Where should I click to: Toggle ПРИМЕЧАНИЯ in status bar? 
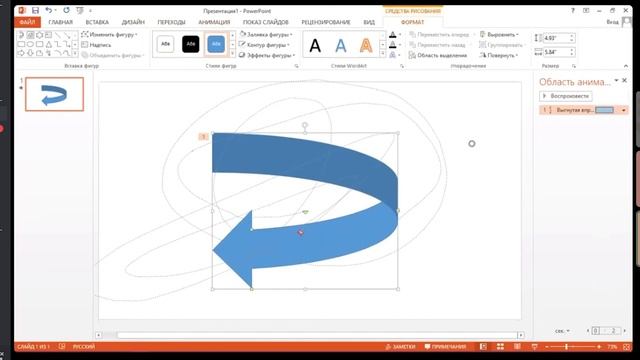pos(445,347)
